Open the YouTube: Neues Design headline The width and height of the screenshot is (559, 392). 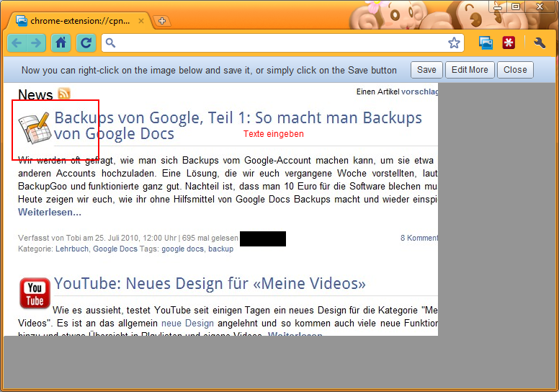point(210,284)
